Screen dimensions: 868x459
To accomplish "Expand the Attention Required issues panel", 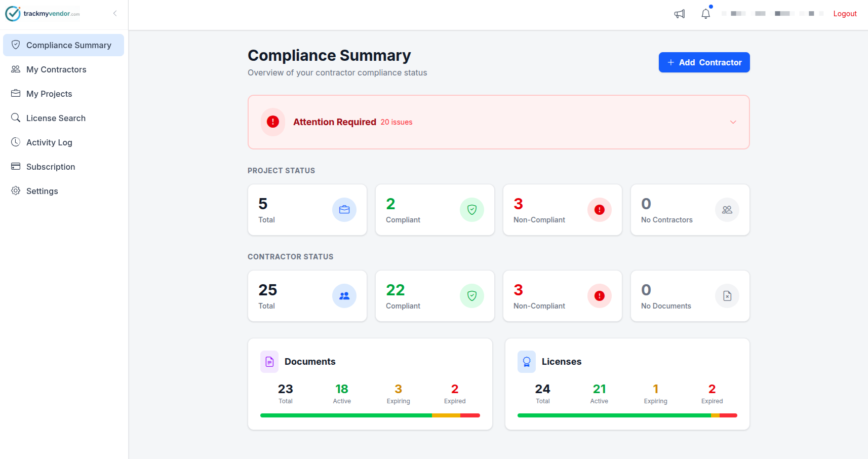I will pyautogui.click(x=733, y=122).
